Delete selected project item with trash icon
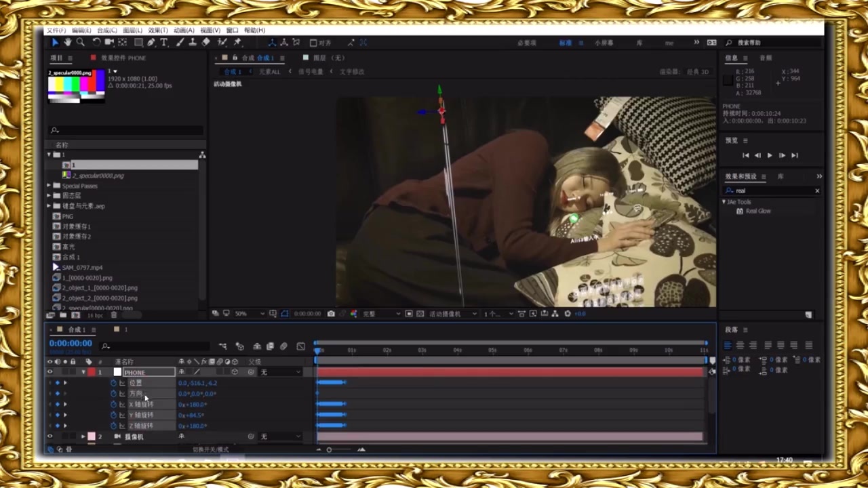868x488 pixels. (x=114, y=315)
